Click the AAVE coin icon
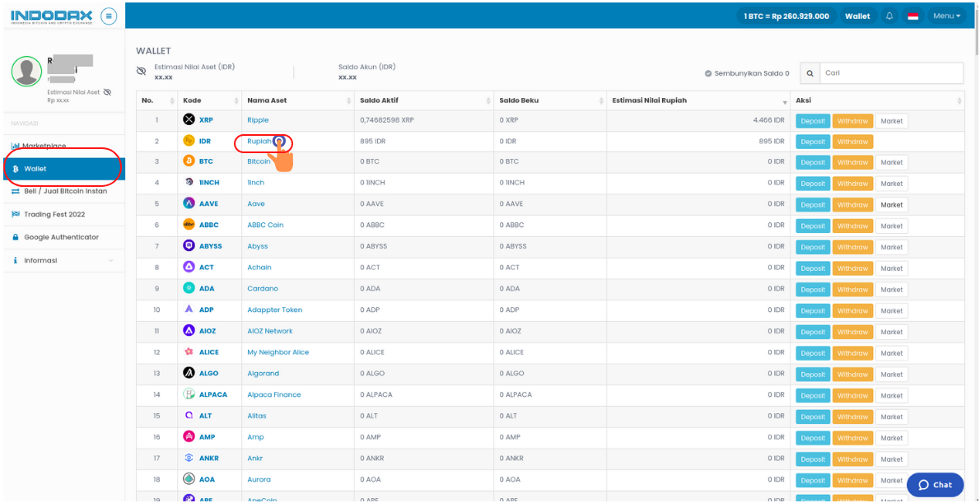980x503 pixels. coord(189,203)
